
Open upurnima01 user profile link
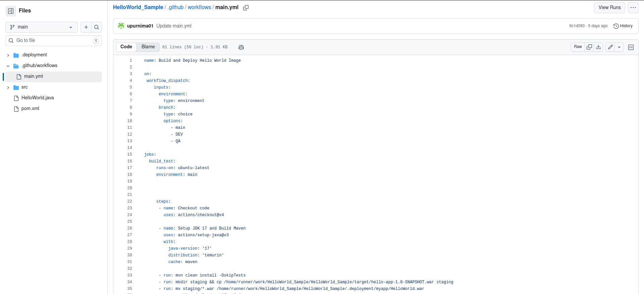tap(140, 26)
